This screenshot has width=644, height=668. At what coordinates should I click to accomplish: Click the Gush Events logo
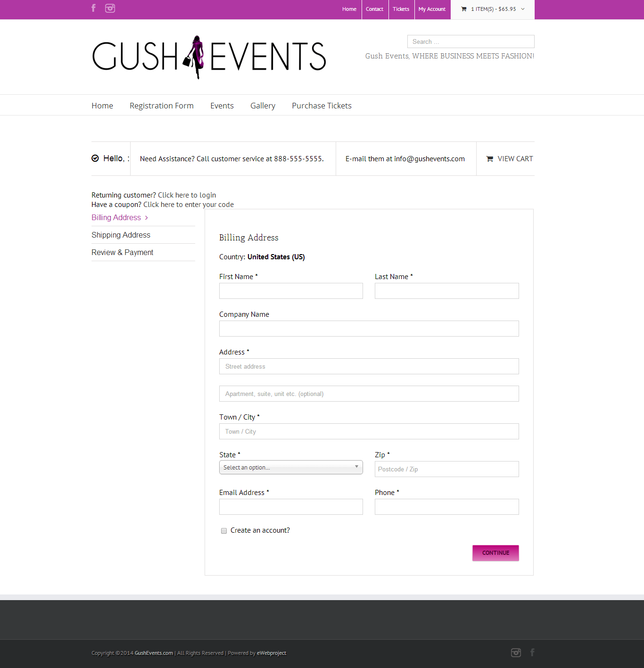tap(209, 57)
